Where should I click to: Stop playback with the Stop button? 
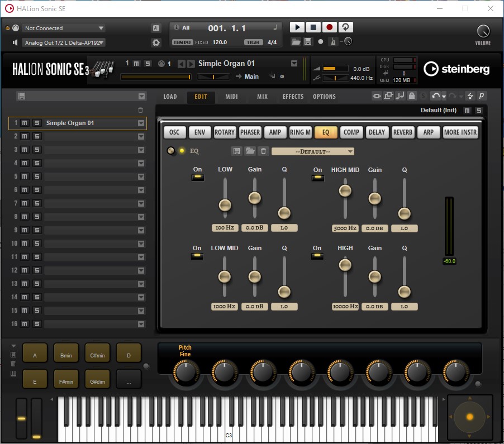coord(313,27)
